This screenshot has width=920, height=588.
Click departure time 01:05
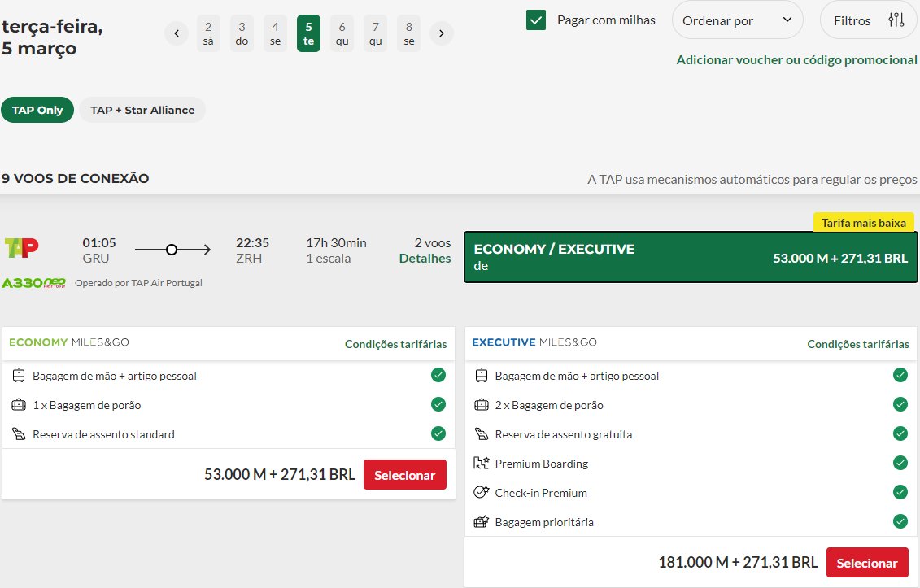pos(99,243)
